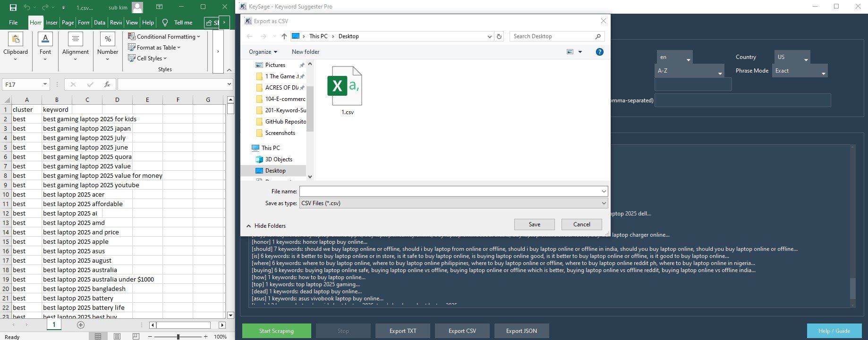Image resolution: width=868 pixels, height=340 pixels.
Task: Open the Alignment group in Excel ribbon
Action: [x=76, y=47]
